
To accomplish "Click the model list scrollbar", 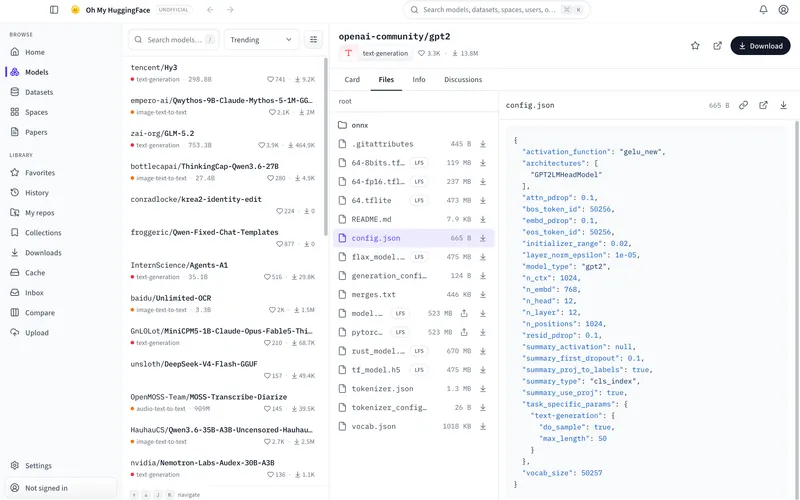I will [326, 148].
